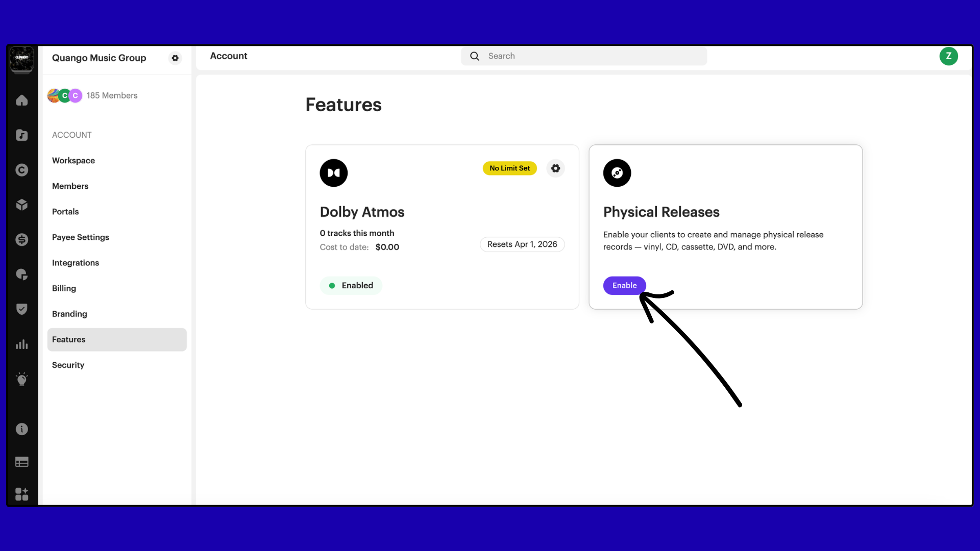Open the lightbulb ideas icon
980x551 pixels.
pyautogui.click(x=21, y=379)
